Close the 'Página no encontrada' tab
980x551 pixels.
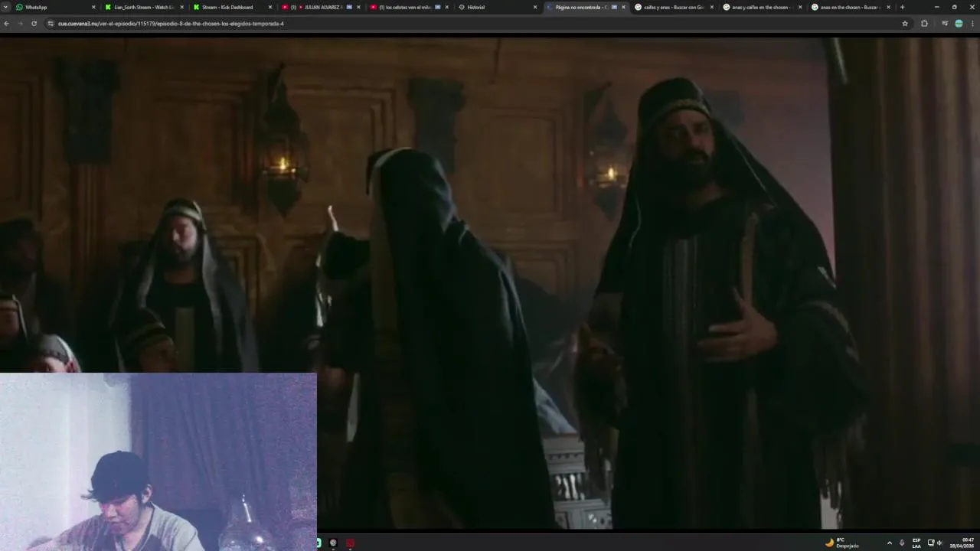pos(623,7)
